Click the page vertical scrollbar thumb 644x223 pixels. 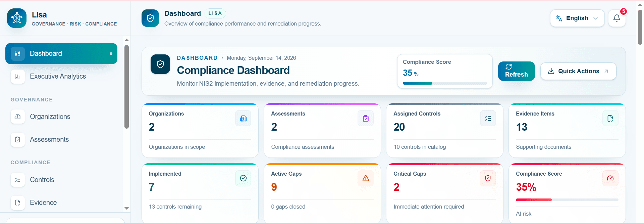[x=640, y=27]
